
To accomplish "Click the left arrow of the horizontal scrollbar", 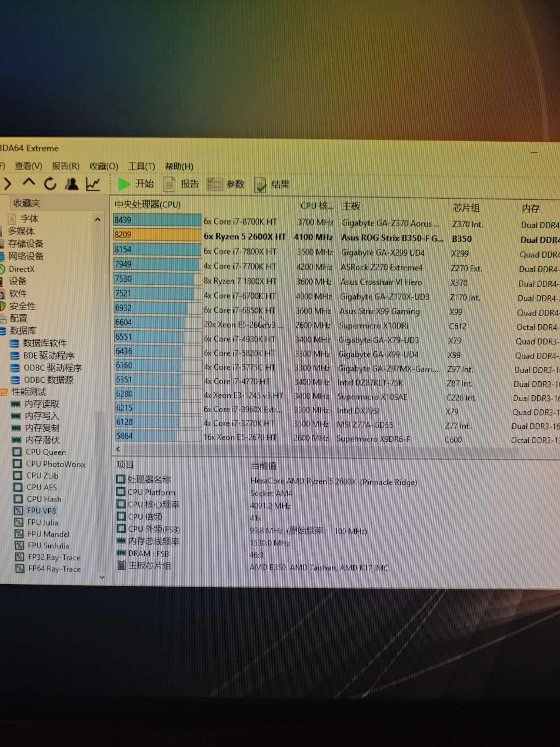I will 118,449.
